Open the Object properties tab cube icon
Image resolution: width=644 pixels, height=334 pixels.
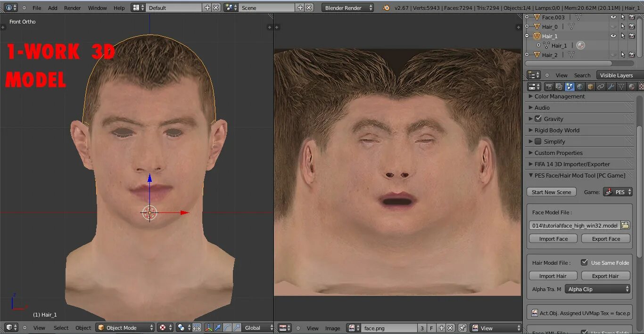pos(590,87)
